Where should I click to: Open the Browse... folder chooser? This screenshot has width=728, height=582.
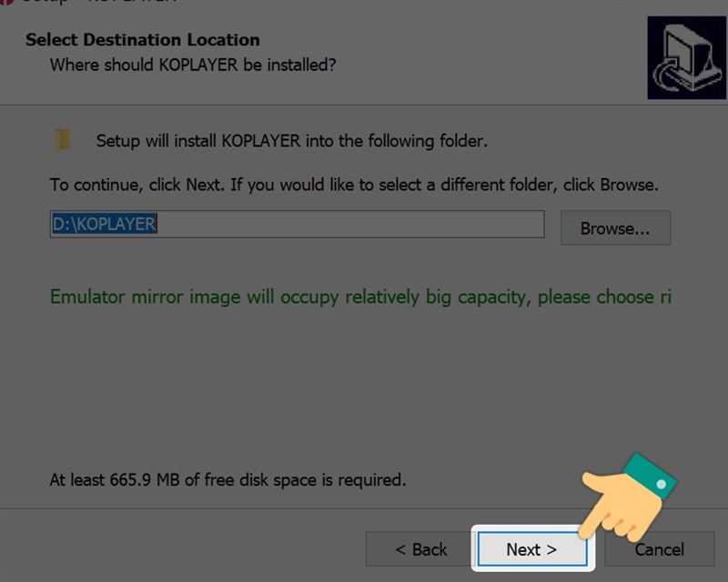coord(615,228)
